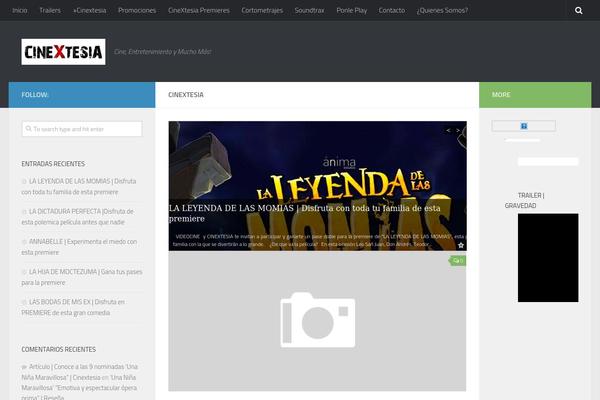Open recent entry ANNABELLE
Screen dimensions: 600x400
79,247
